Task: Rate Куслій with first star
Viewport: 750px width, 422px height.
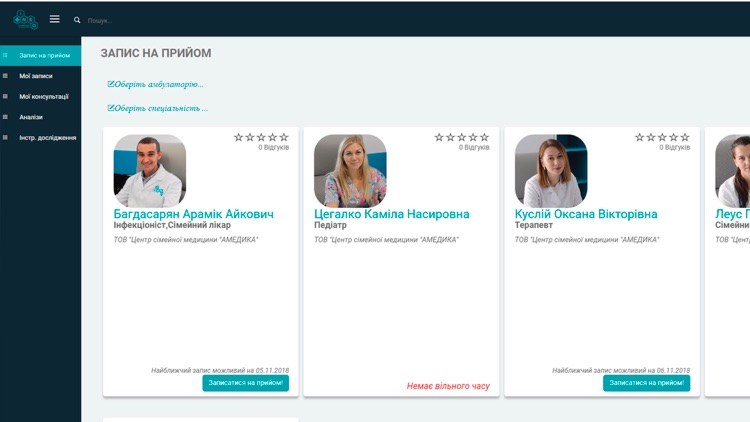Action: 640,137
